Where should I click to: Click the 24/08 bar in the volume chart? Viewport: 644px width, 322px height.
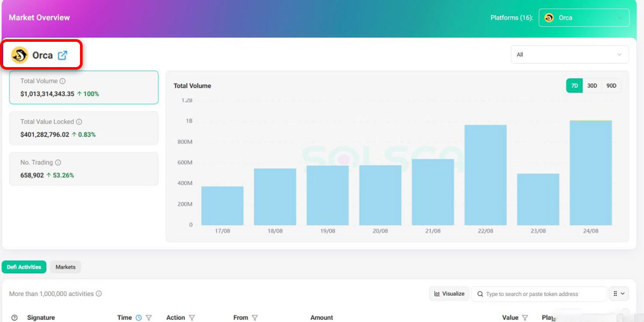[591, 173]
